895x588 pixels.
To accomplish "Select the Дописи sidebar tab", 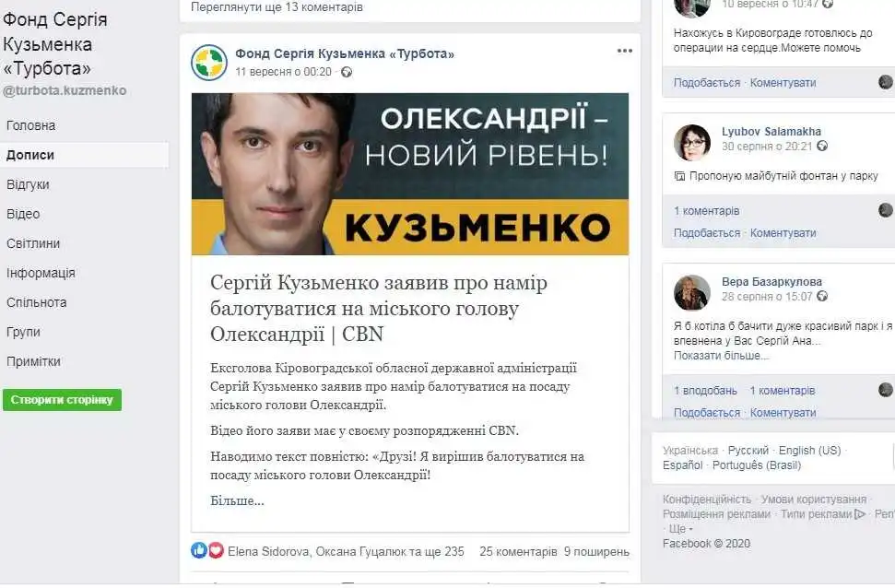I will pyautogui.click(x=85, y=155).
